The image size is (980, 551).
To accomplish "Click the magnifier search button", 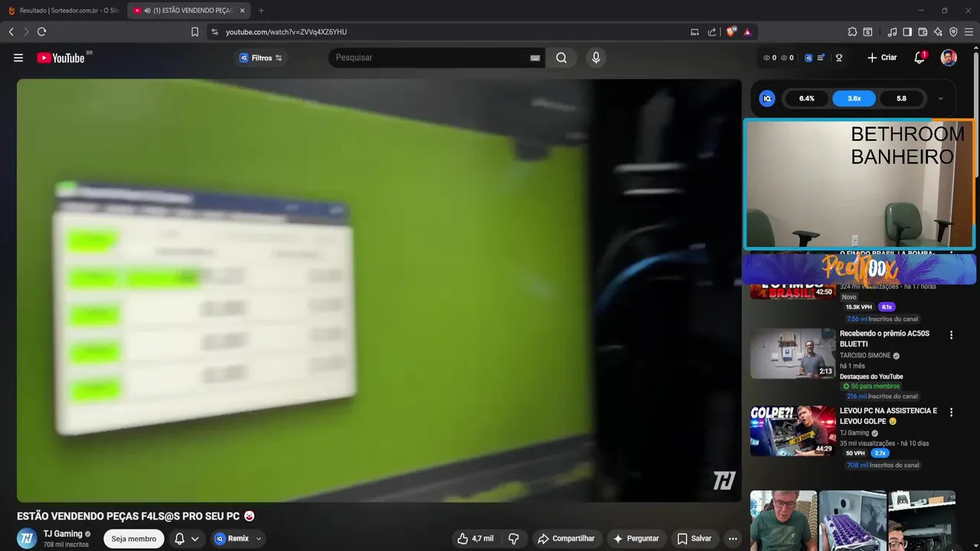I will [561, 57].
